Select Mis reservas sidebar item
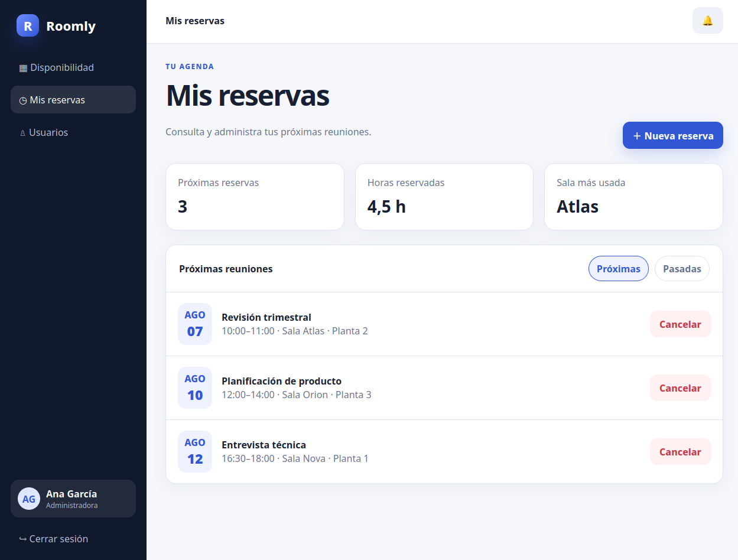 [x=73, y=100]
